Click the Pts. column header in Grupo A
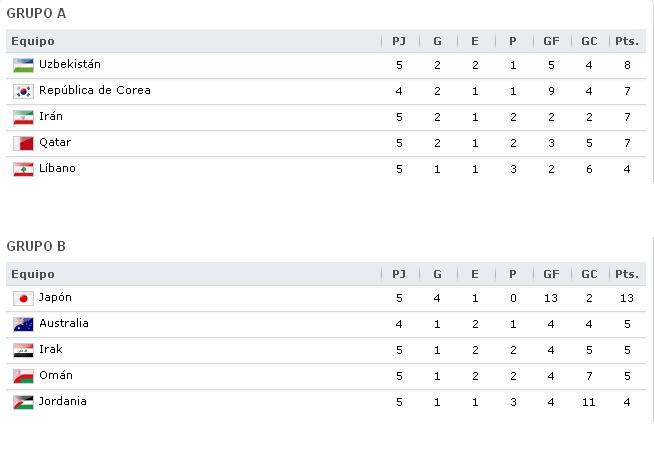 tap(627, 41)
